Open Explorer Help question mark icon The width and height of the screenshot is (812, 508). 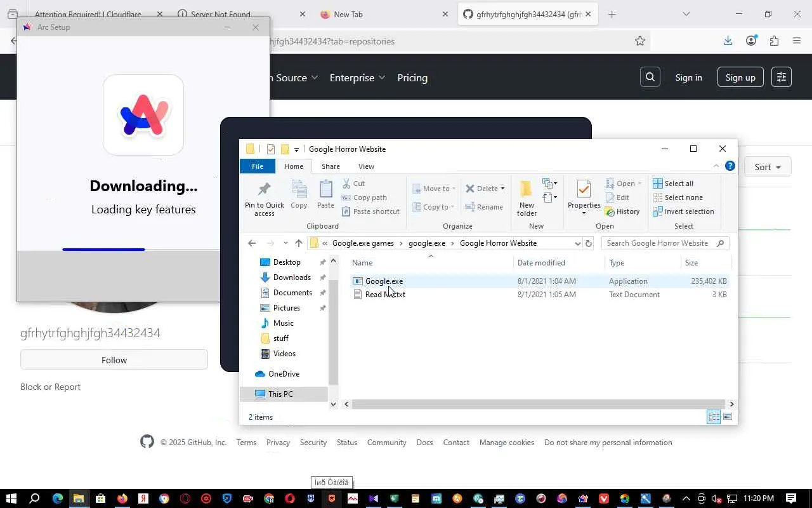(x=730, y=166)
